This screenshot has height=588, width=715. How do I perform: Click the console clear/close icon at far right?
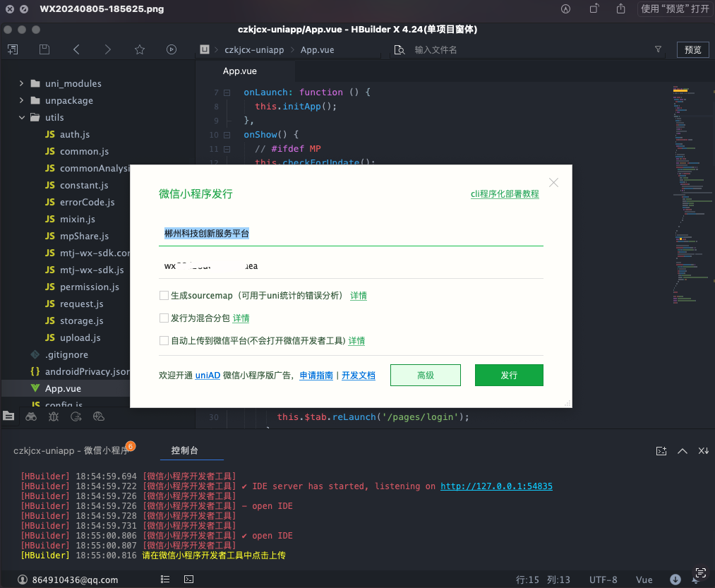click(704, 450)
